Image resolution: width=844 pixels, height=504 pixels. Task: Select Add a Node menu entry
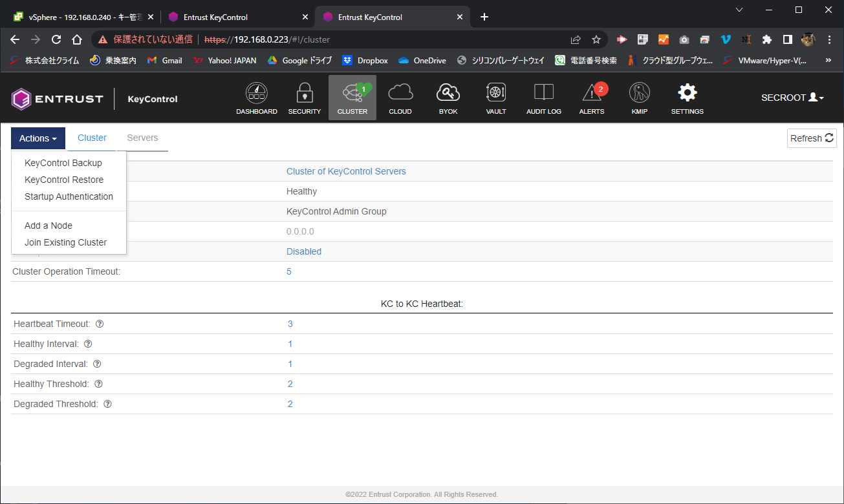point(49,226)
